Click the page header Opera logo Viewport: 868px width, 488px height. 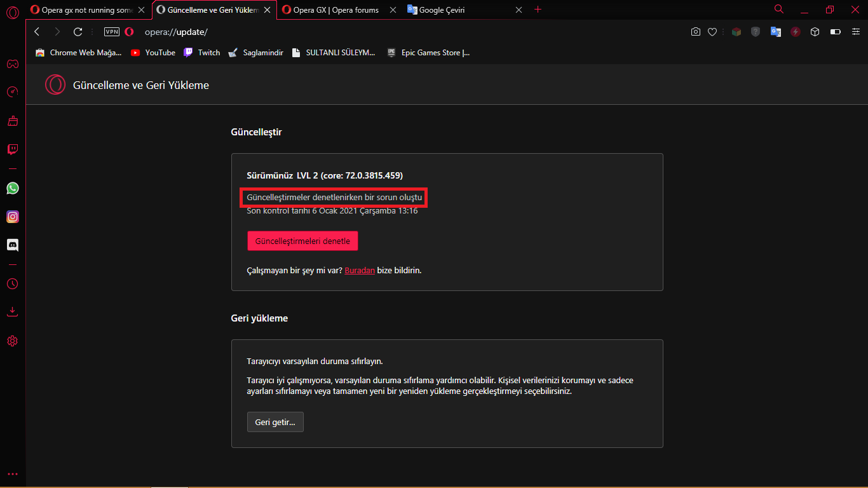click(x=55, y=85)
